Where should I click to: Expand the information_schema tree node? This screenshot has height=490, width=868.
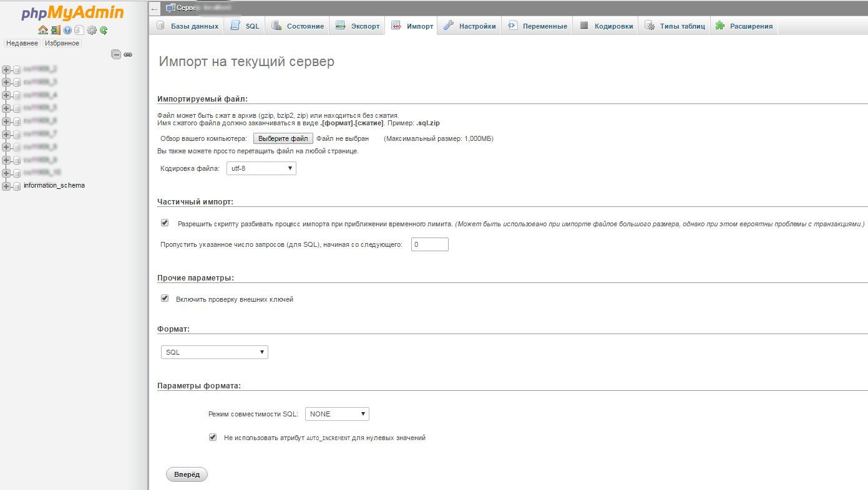(x=6, y=186)
